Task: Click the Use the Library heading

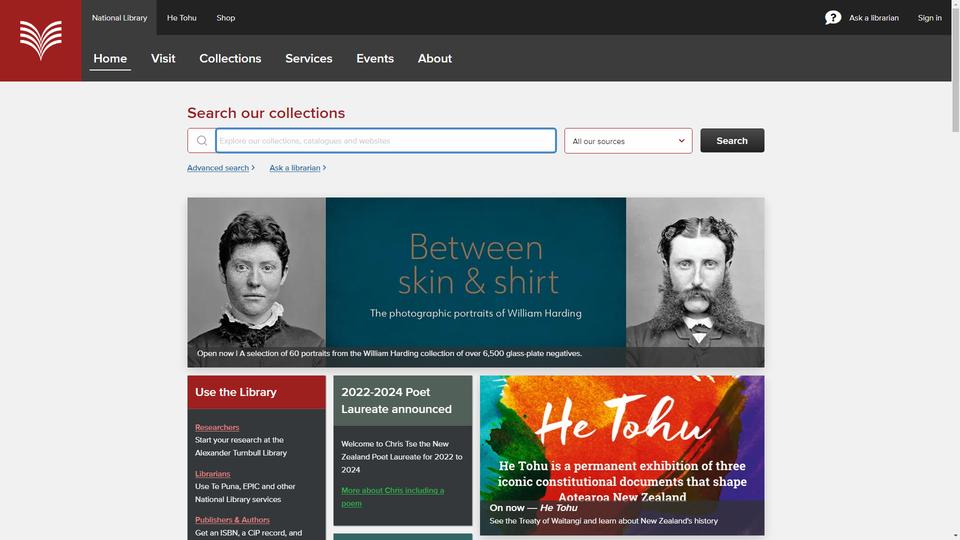Action: tap(236, 392)
